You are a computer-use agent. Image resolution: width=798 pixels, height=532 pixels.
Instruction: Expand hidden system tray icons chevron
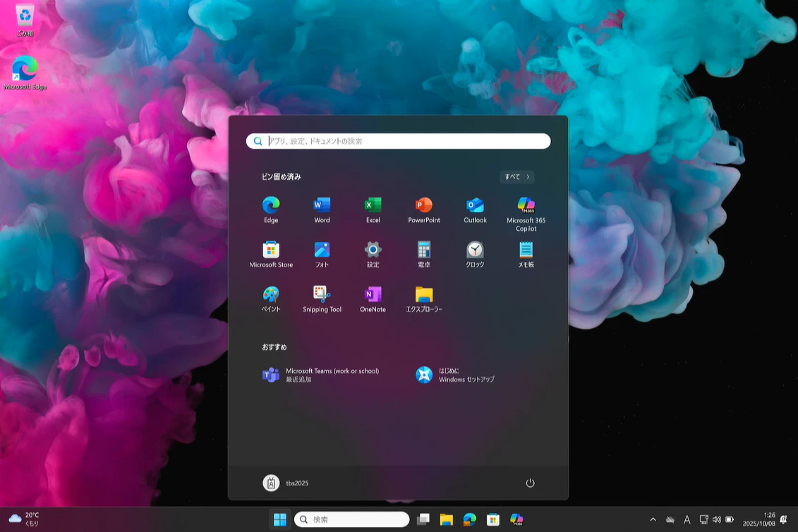point(653,519)
